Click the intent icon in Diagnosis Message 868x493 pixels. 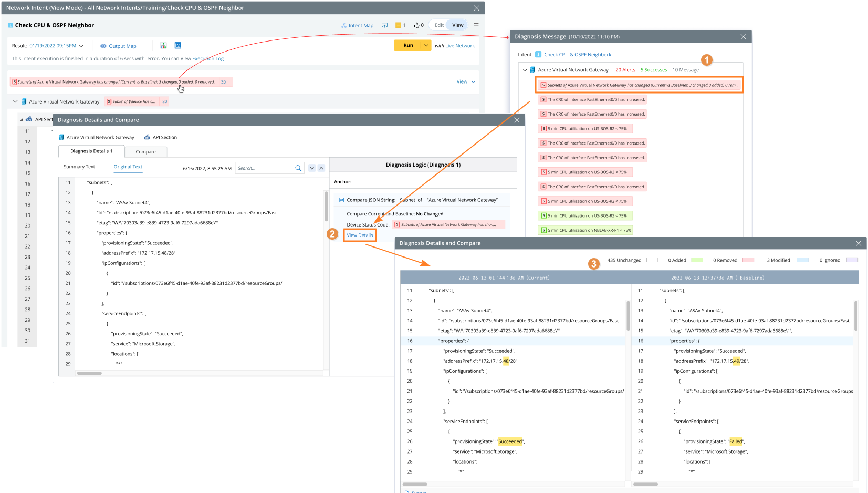coord(538,55)
